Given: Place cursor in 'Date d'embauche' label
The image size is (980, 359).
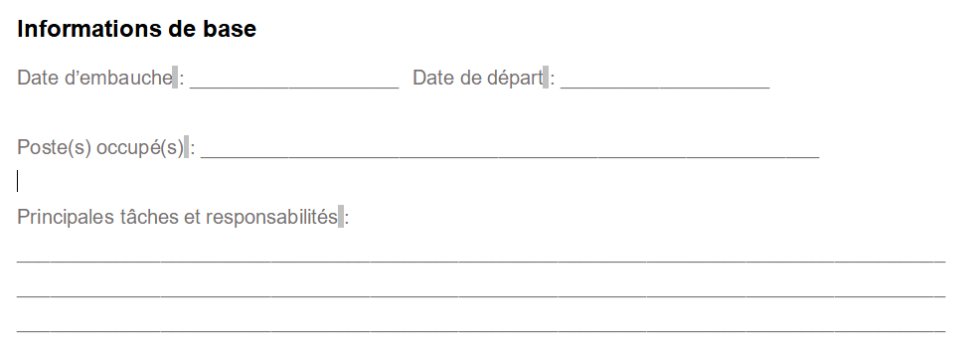Looking at the screenshot, I should [x=94, y=78].
